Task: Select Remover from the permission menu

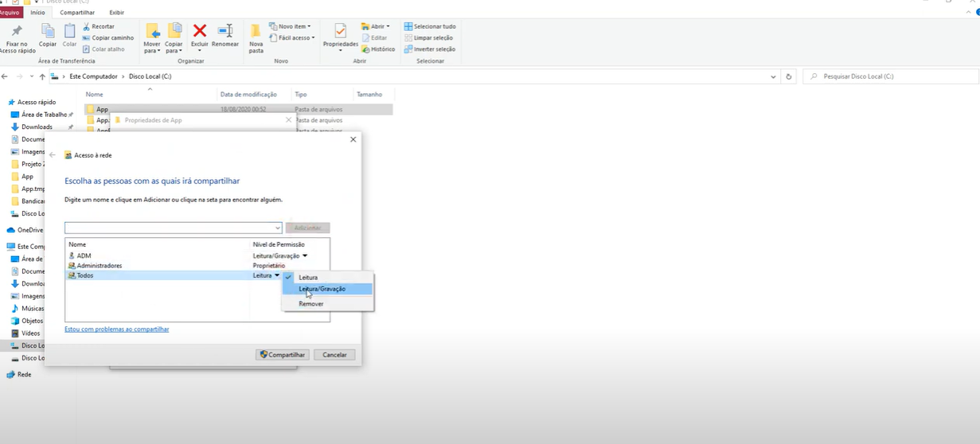Action: click(311, 303)
